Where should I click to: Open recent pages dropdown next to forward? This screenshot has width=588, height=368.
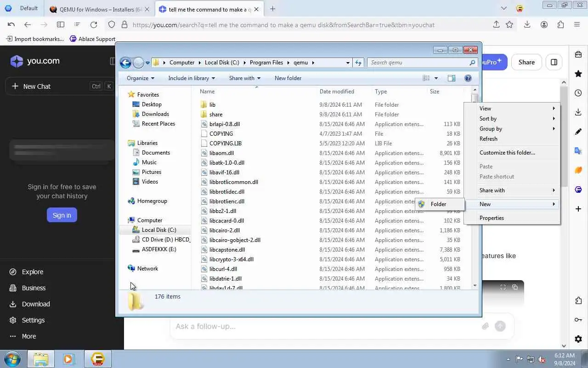tap(147, 63)
